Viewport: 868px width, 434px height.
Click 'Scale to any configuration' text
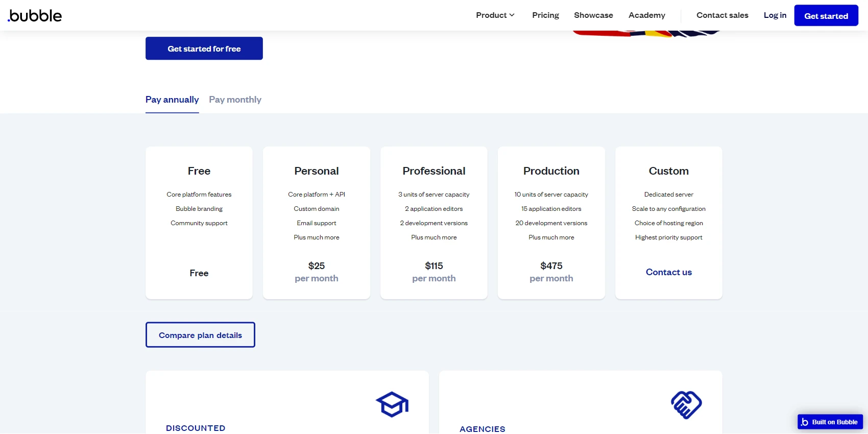click(669, 209)
